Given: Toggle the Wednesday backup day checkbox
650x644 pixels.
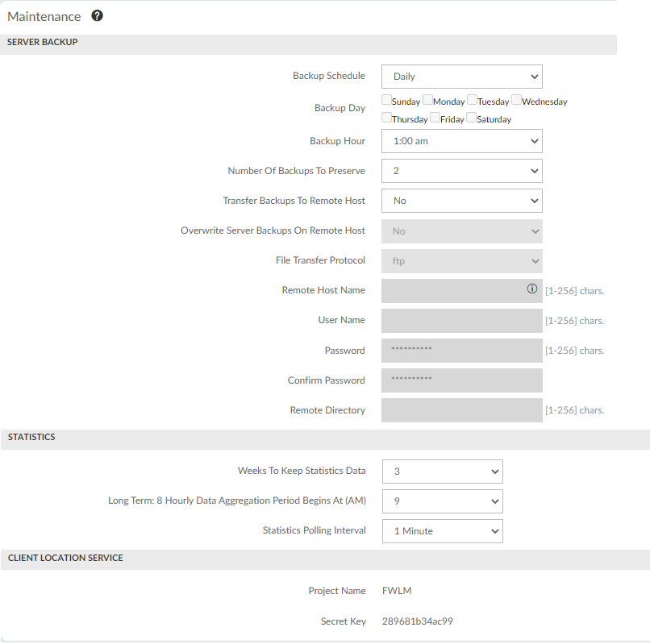Looking at the screenshot, I should tap(516, 101).
